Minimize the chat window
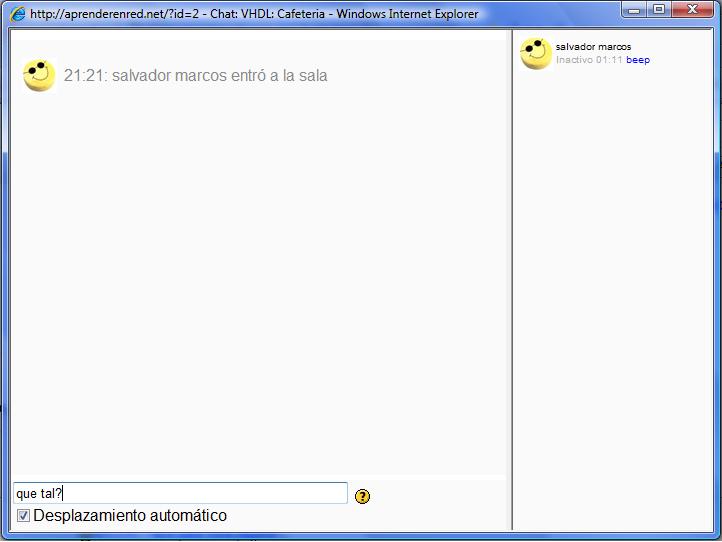 click(x=633, y=10)
